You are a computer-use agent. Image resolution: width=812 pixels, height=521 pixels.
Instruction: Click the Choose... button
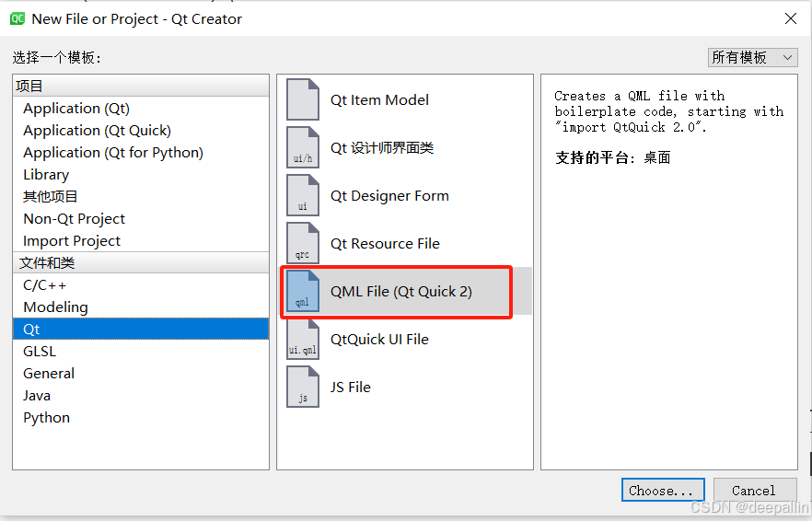click(x=663, y=490)
